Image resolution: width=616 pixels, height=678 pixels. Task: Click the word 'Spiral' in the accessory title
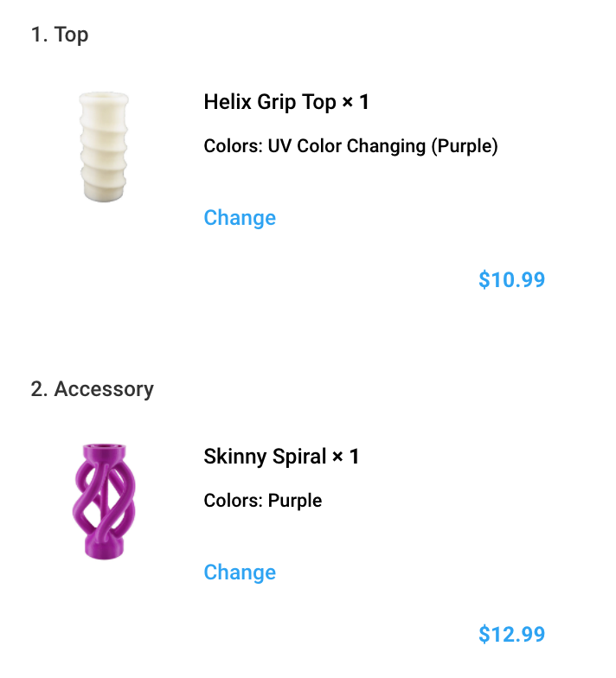(x=299, y=457)
